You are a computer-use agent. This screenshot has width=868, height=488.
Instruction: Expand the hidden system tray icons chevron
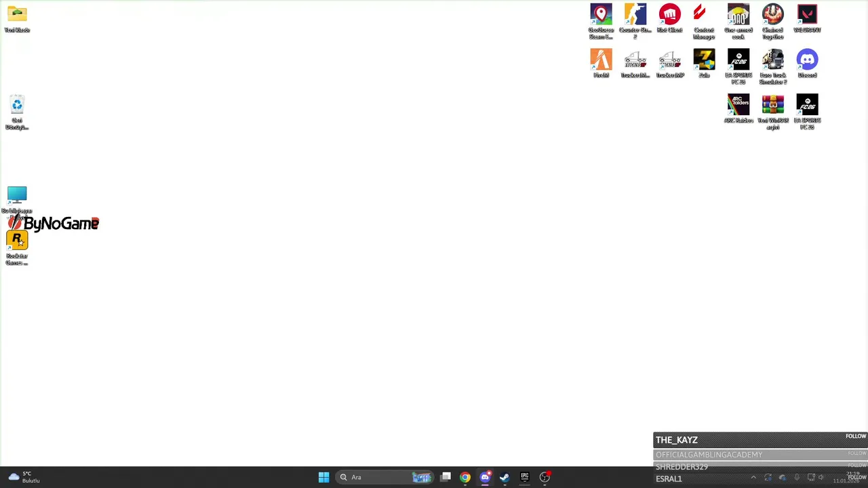753,478
